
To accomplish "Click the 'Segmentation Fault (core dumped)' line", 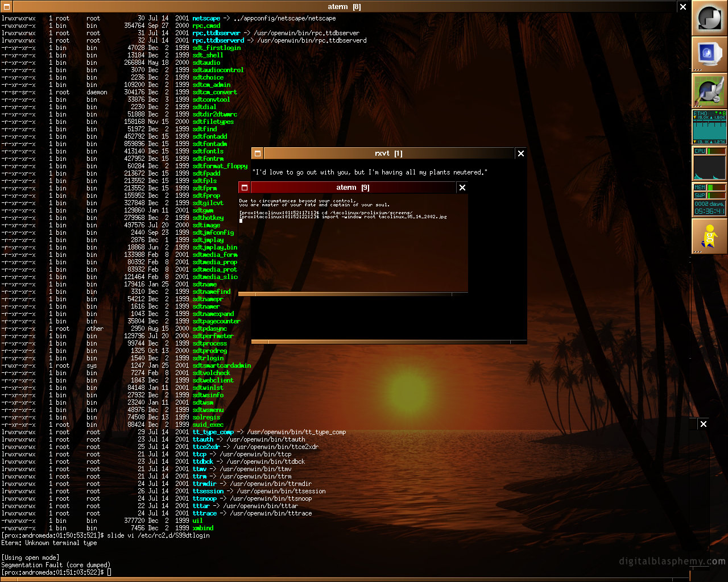I will tap(56, 565).
